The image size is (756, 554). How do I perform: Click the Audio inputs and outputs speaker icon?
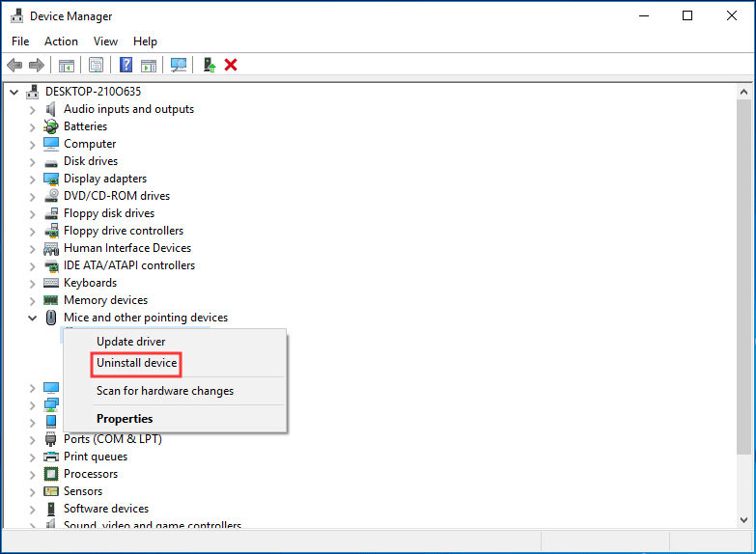(50, 109)
